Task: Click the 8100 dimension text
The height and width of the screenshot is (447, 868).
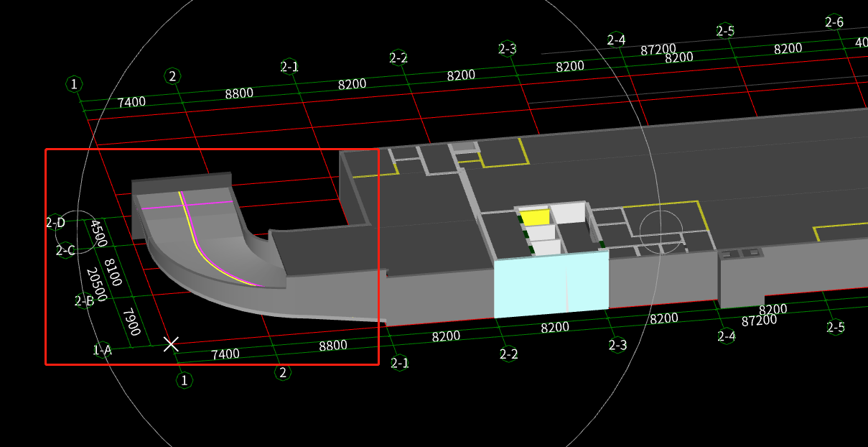Action: (114, 272)
